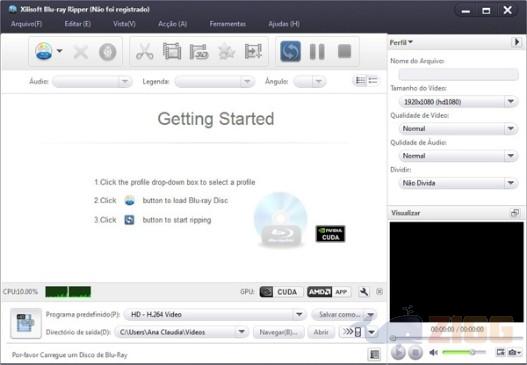527x365 pixels.
Task: Click the stop square in toolbar
Action: coord(344,51)
